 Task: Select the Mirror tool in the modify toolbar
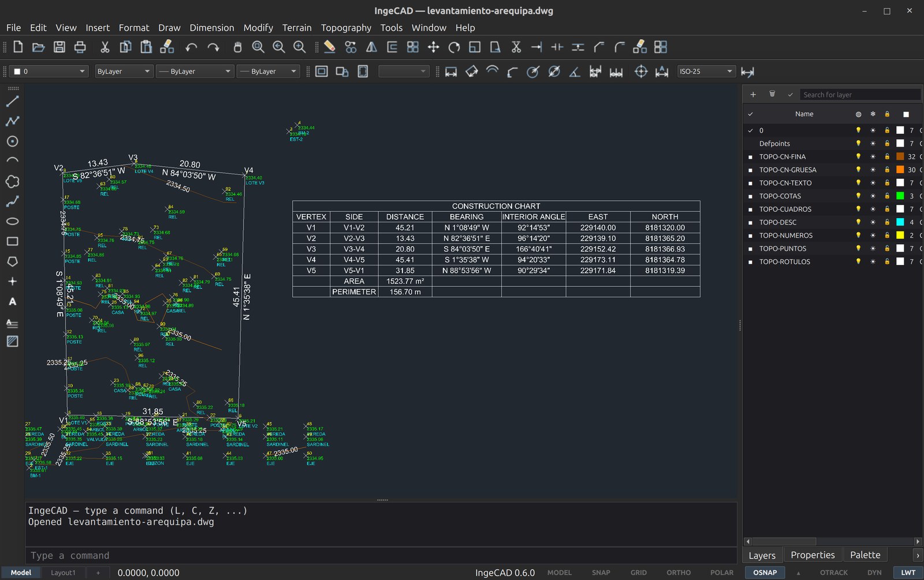tap(371, 47)
